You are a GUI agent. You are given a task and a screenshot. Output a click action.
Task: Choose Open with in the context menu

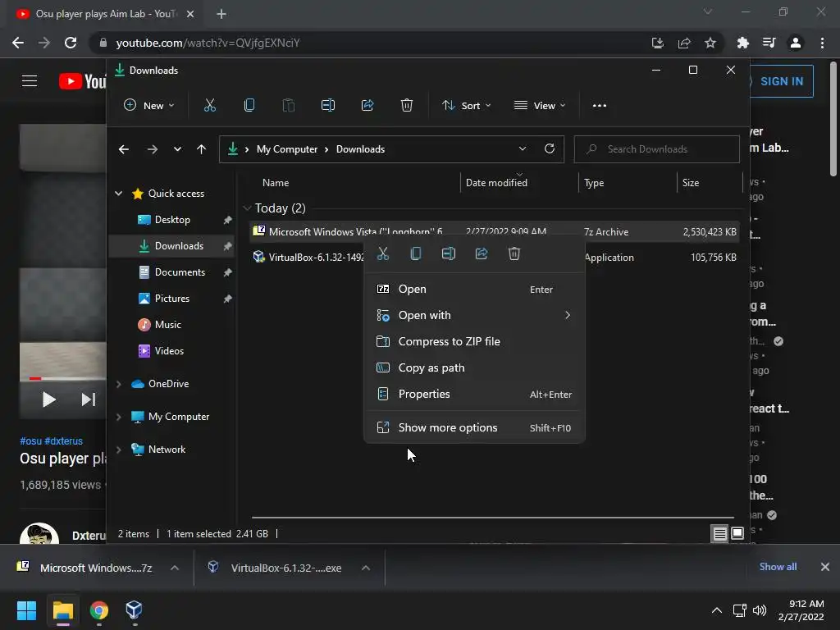[474, 316]
